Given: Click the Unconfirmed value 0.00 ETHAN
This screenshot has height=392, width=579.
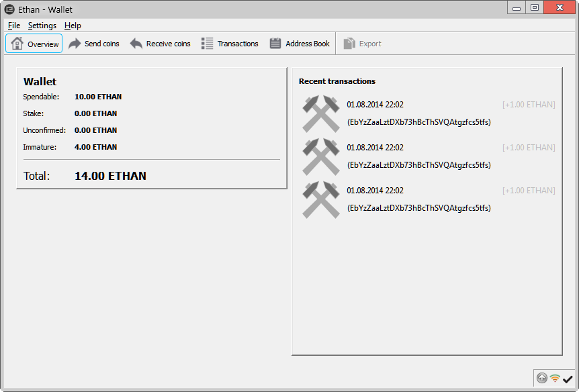Looking at the screenshot, I should click(95, 130).
